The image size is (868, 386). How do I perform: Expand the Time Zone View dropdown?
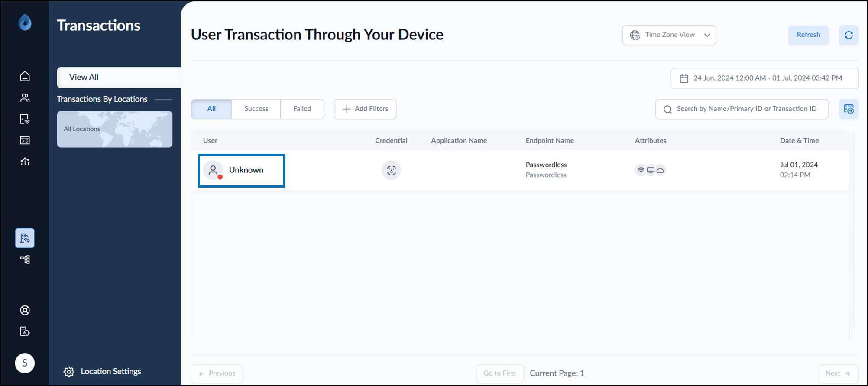pos(669,35)
